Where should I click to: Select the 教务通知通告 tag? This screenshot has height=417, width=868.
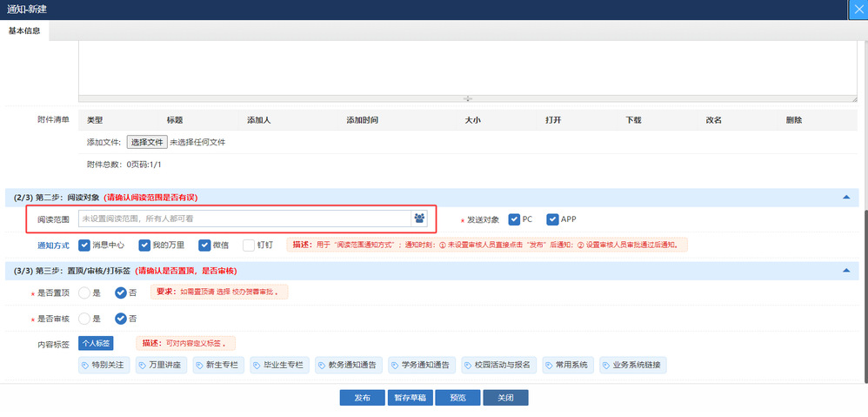[345, 365]
